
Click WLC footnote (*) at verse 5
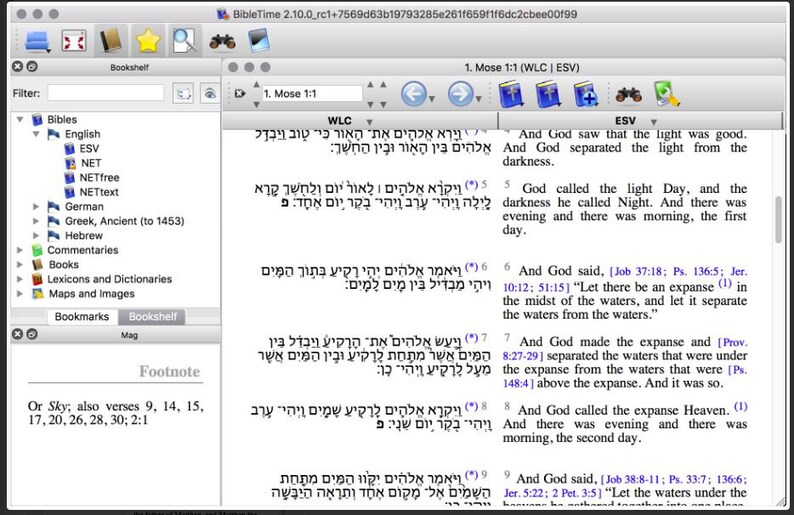[471, 184]
